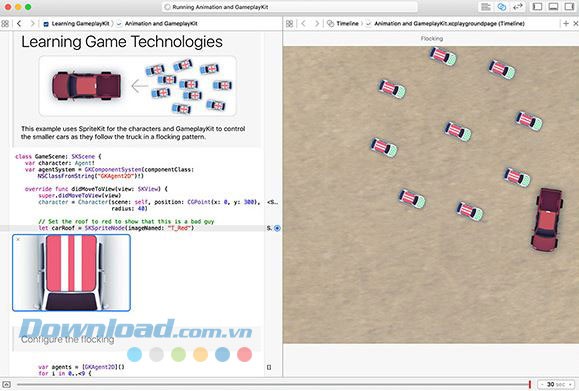Select Learning GameplayKit in jump bar
This screenshot has width=579, height=391.
pyautogui.click(x=77, y=24)
